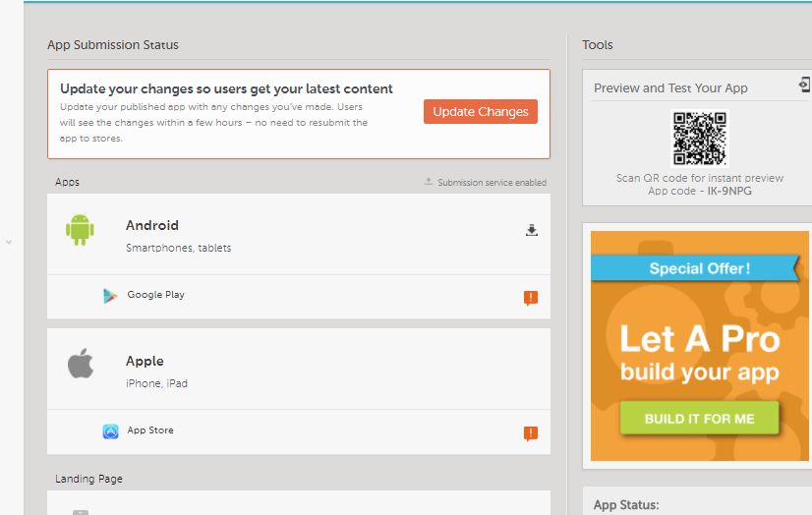
Task: Click the Update Changes button
Action: click(480, 112)
